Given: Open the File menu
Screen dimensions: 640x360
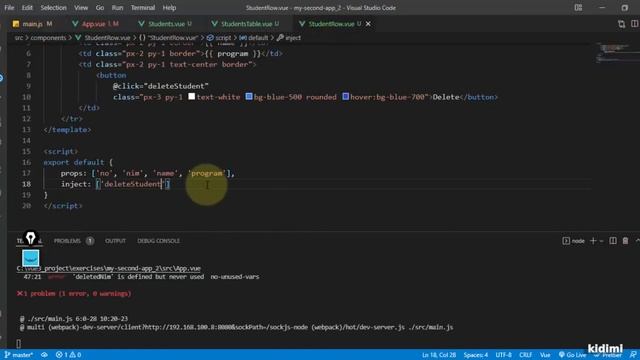Looking at the screenshot, I should [9, 8].
